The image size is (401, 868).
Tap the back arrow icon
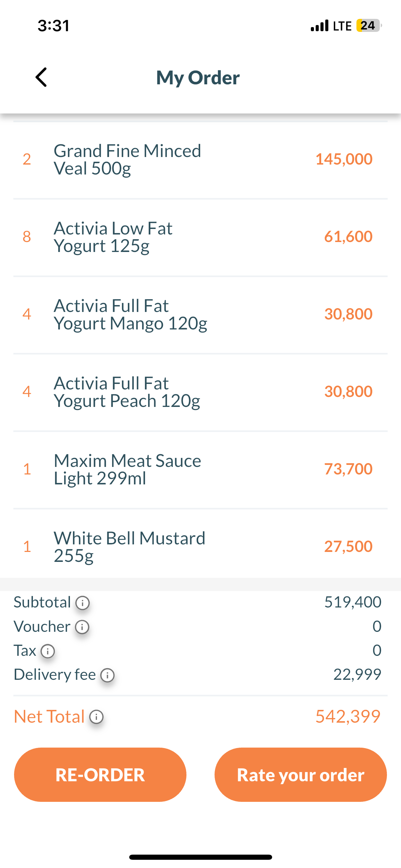pos(41,77)
